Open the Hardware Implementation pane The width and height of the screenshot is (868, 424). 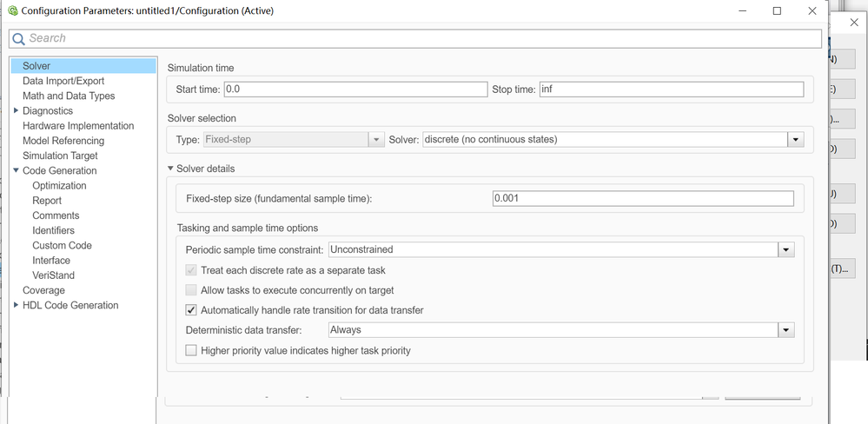click(x=78, y=126)
